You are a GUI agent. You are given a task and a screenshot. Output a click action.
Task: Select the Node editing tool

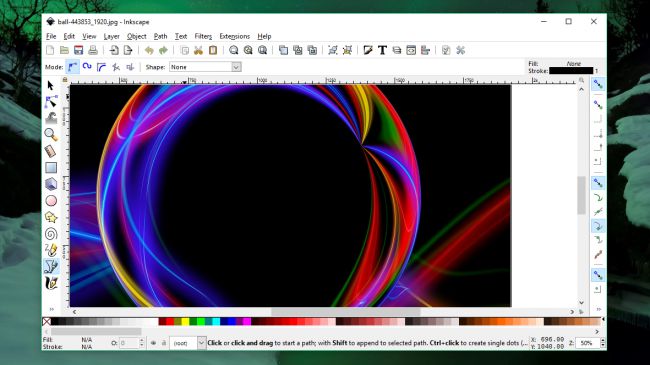[x=51, y=102]
